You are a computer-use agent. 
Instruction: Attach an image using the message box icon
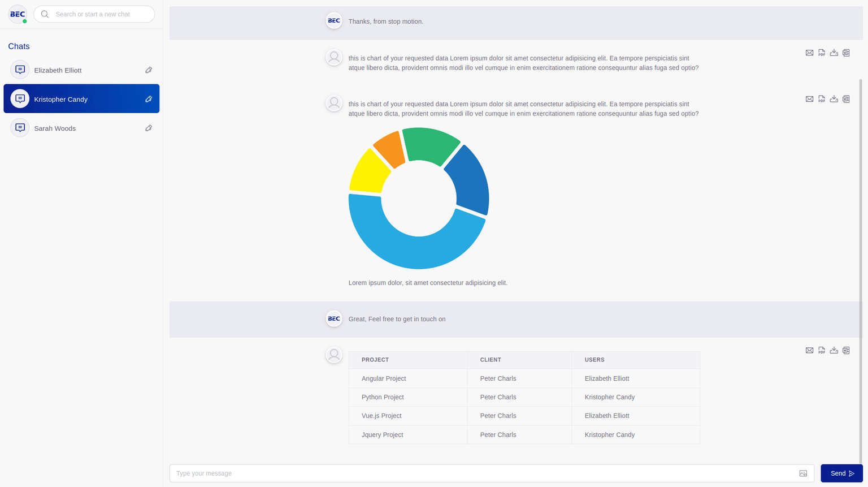coord(803,473)
